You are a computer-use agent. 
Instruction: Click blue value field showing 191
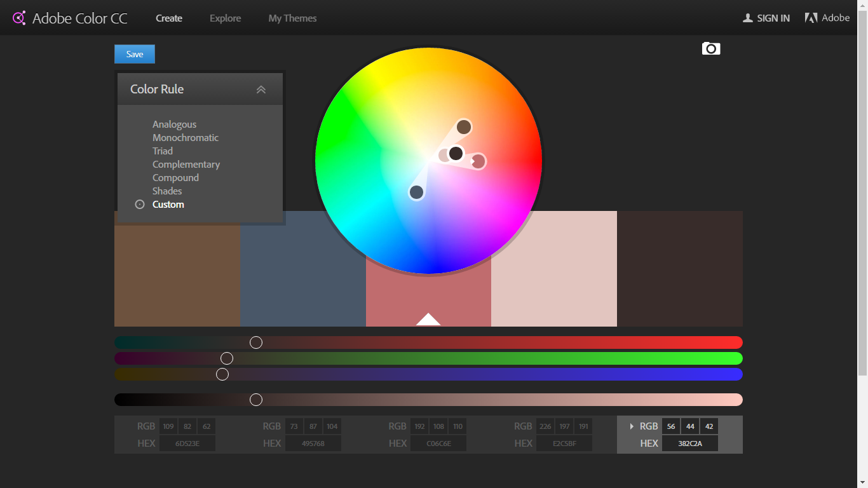point(583,426)
